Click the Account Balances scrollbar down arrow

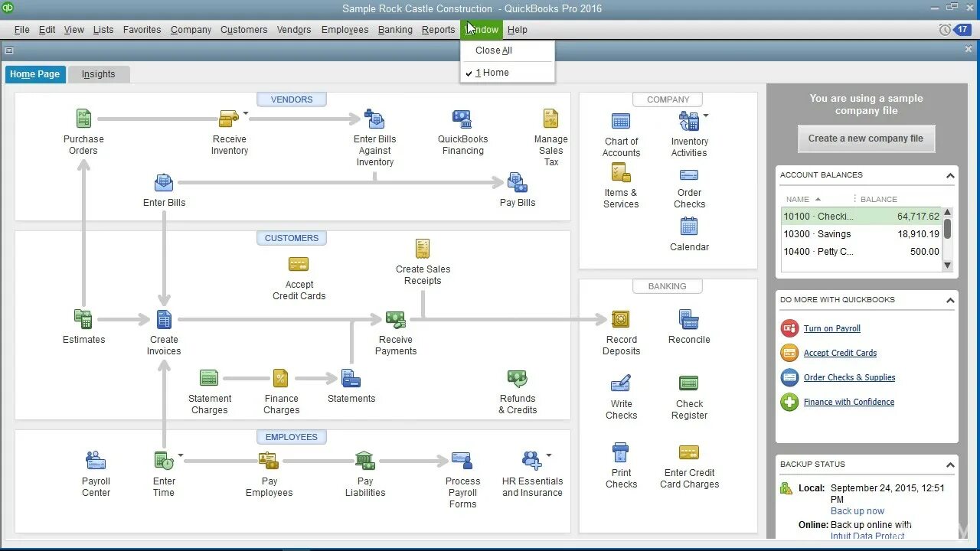click(x=947, y=266)
